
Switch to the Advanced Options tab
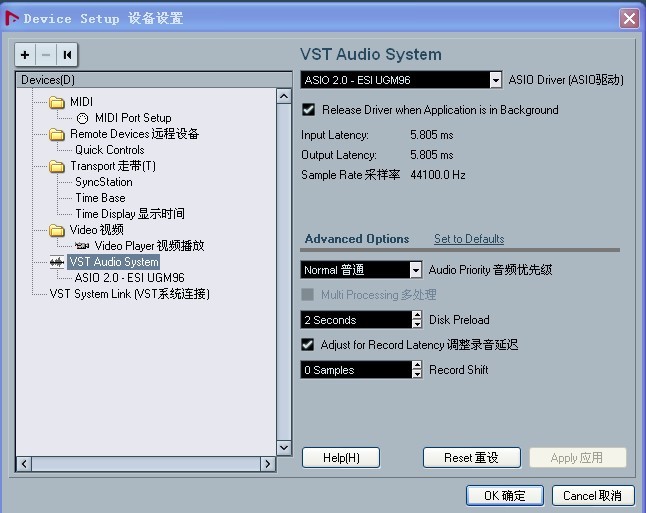(357, 239)
